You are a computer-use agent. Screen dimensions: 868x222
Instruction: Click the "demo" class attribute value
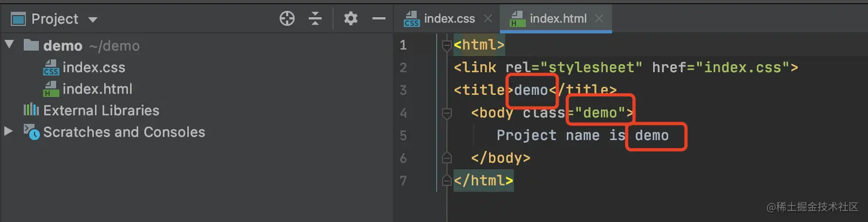point(600,113)
